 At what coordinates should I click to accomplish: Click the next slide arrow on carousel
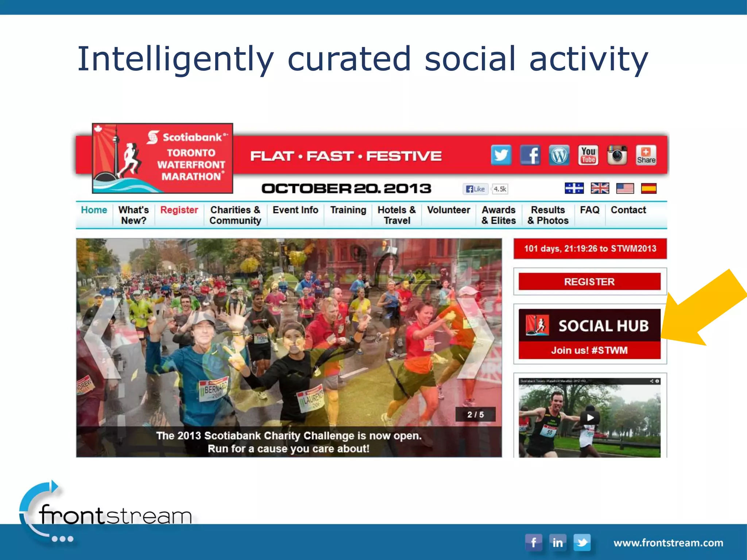pos(475,338)
